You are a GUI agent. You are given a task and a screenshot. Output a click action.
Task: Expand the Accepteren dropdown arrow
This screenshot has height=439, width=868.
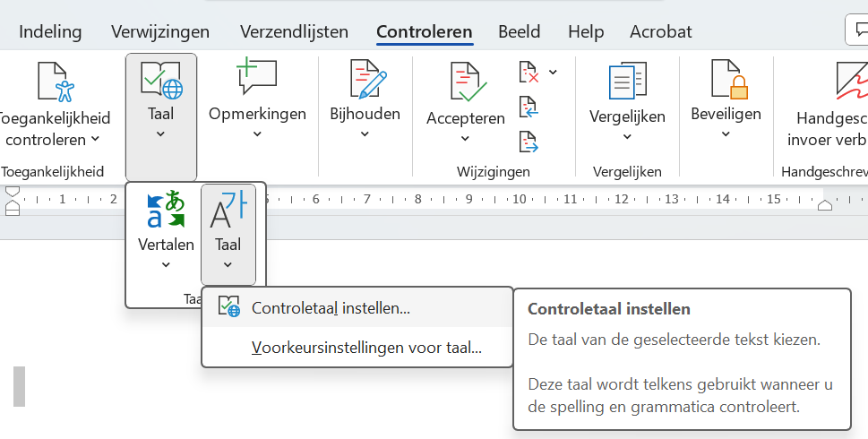pyautogui.click(x=466, y=139)
